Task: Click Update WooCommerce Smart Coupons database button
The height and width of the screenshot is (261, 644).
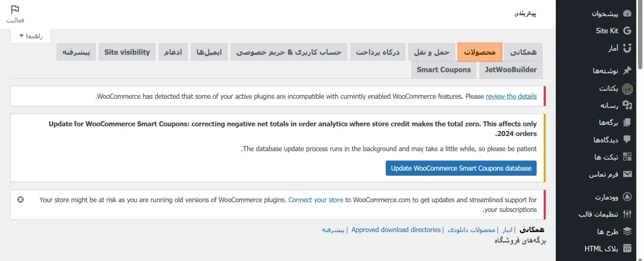Action: tap(461, 168)
